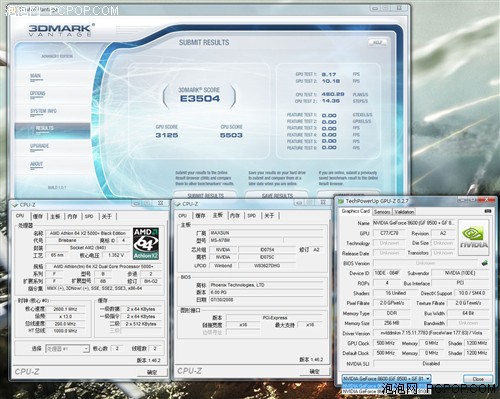Click the NVIDIA logo in GPU-Z
500x399 pixels.
tap(474, 237)
